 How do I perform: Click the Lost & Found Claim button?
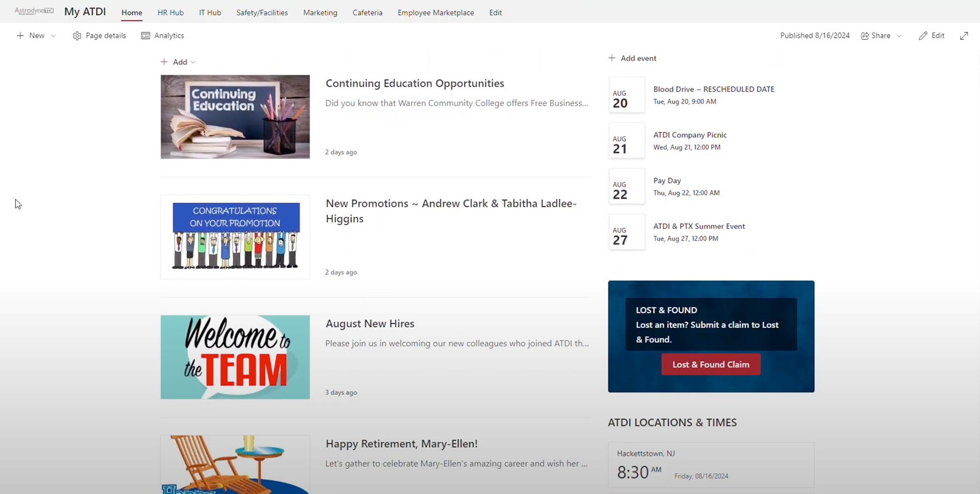(x=710, y=364)
